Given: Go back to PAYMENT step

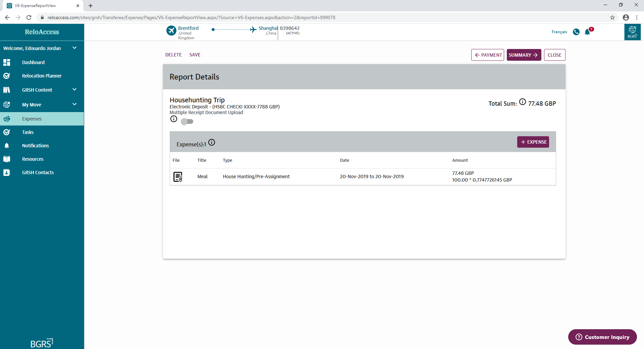Looking at the screenshot, I should 488,55.
